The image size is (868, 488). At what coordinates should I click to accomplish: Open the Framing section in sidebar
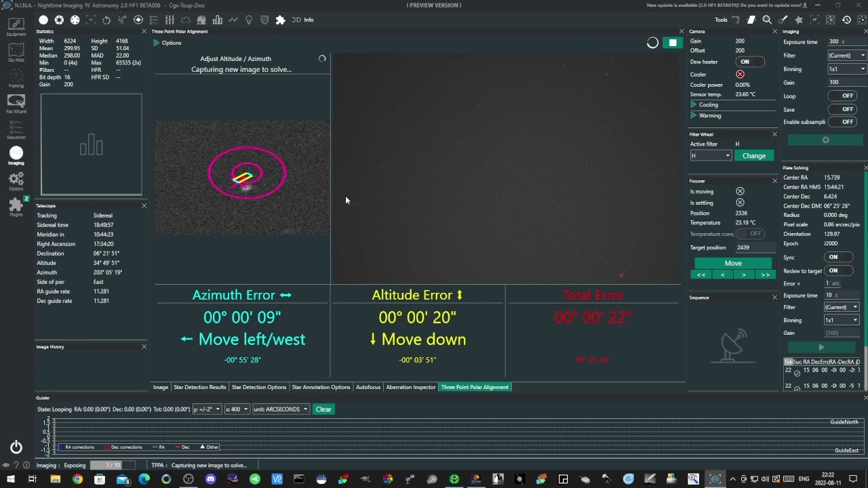point(16,79)
